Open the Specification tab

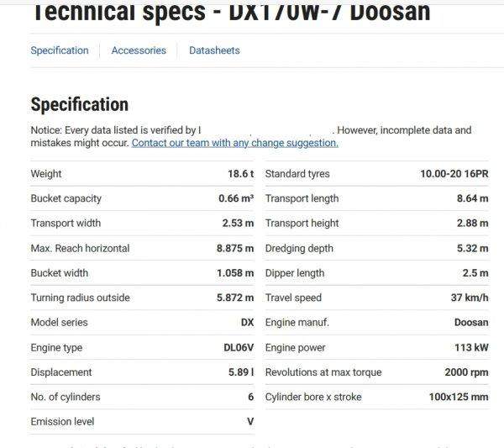tap(59, 50)
